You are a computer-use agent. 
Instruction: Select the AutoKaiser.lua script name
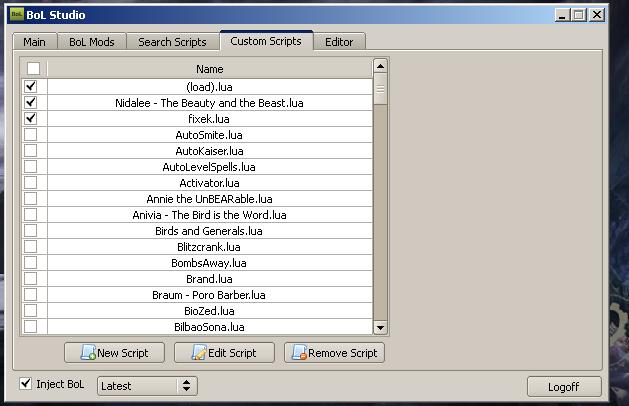tap(209, 151)
